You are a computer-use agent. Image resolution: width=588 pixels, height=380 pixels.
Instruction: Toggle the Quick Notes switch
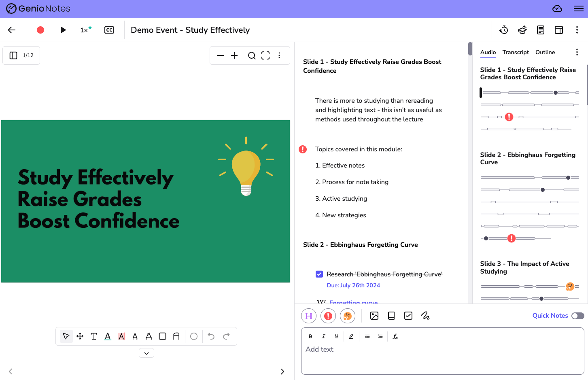tap(577, 316)
